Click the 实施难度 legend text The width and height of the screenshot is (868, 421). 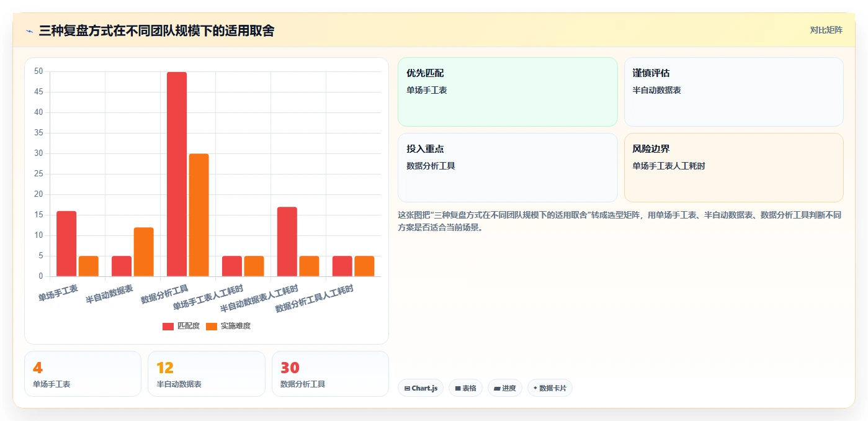tap(236, 326)
